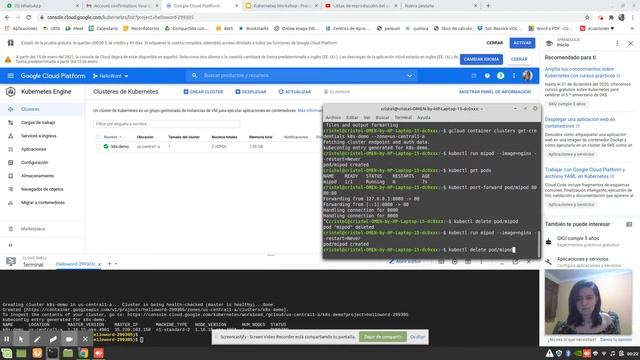Select the Screencastify pen drawing tool

point(37,339)
